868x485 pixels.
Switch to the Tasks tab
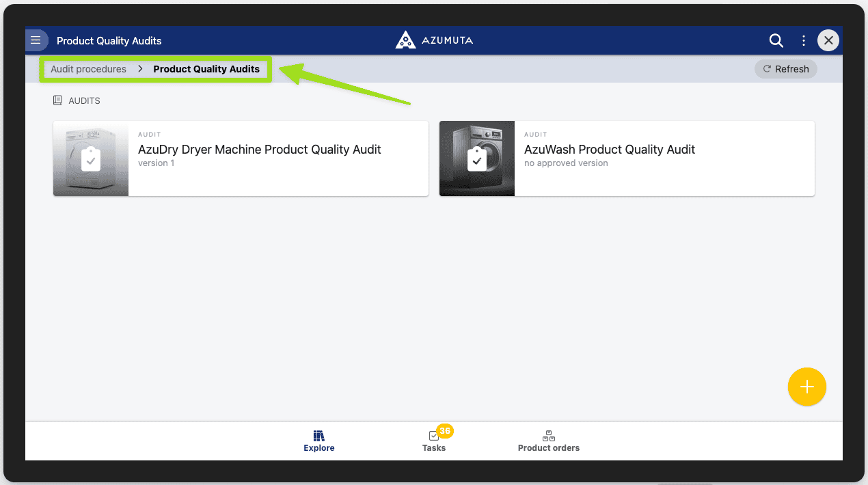click(433, 441)
